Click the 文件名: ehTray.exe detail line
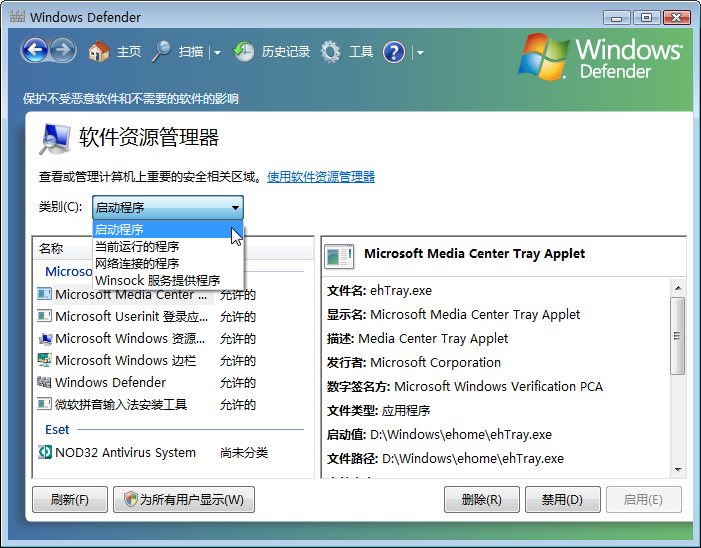 tap(380, 291)
